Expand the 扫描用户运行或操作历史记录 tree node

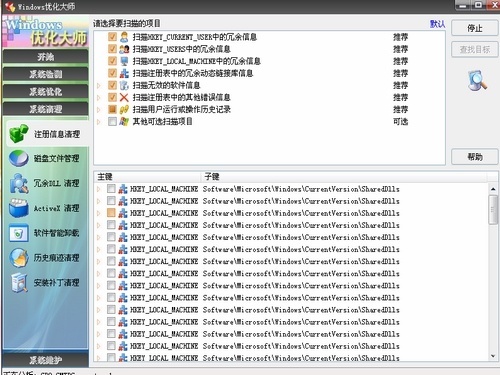(99, 110)
